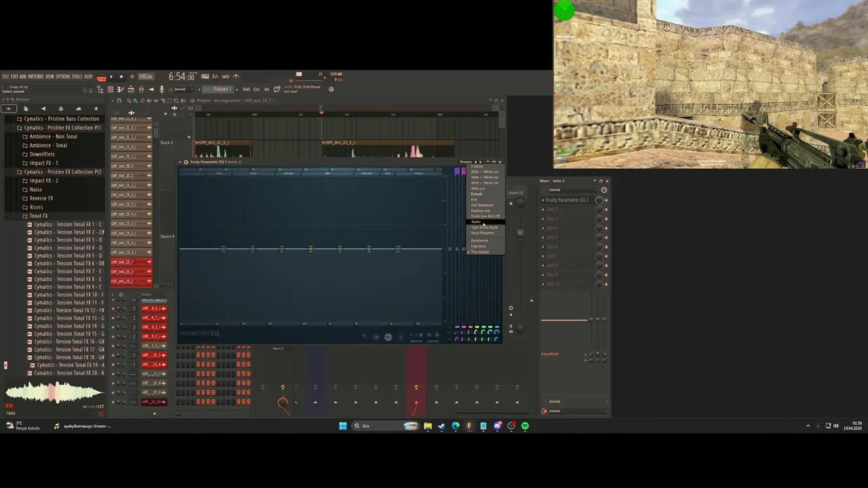Click search magnifier icon below browser preview
The width and height of the screenshot is (868, 488).
tap(101, 413)
